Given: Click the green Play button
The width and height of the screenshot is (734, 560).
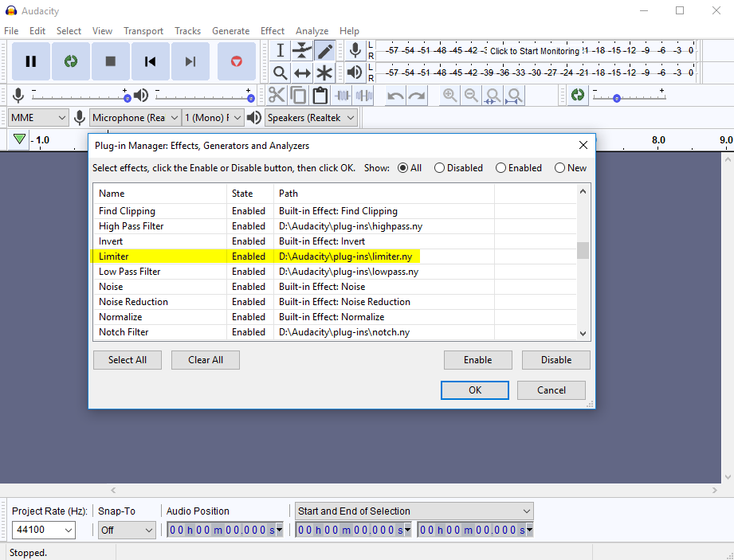Looking at the screenshot, I should pyautogui.click(x=71, y=61).
